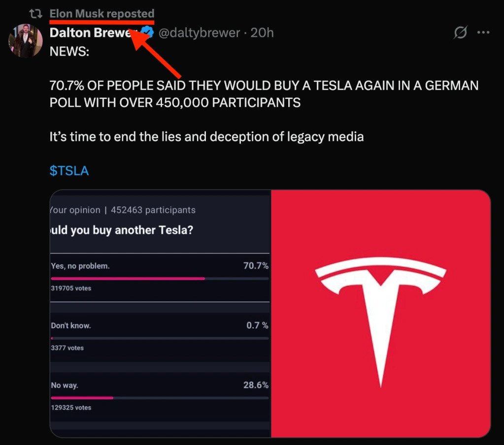Open the Grok slashed-circle icon
This screenshot has width=504, height=445.
[460, 33]
